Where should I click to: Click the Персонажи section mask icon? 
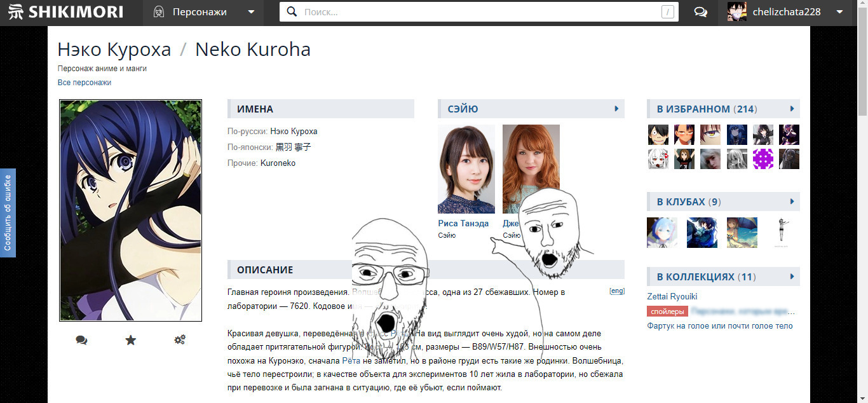(x=159, y=12)
